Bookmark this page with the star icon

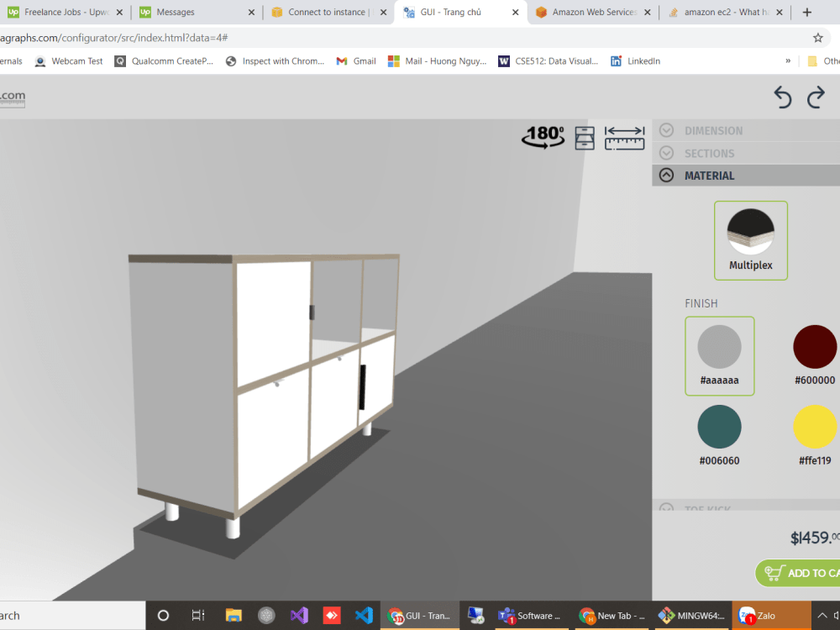pos(817,38)
